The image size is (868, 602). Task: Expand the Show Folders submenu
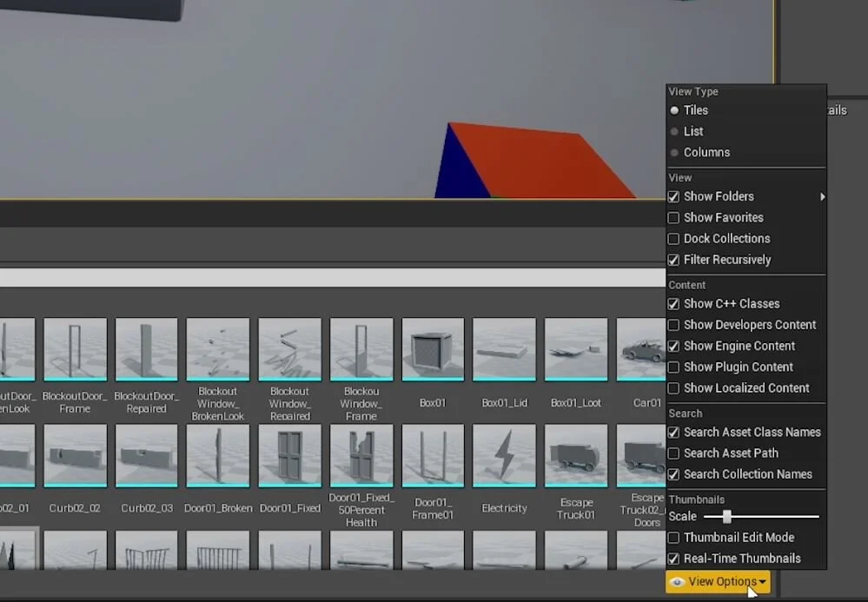coord(823,196)
